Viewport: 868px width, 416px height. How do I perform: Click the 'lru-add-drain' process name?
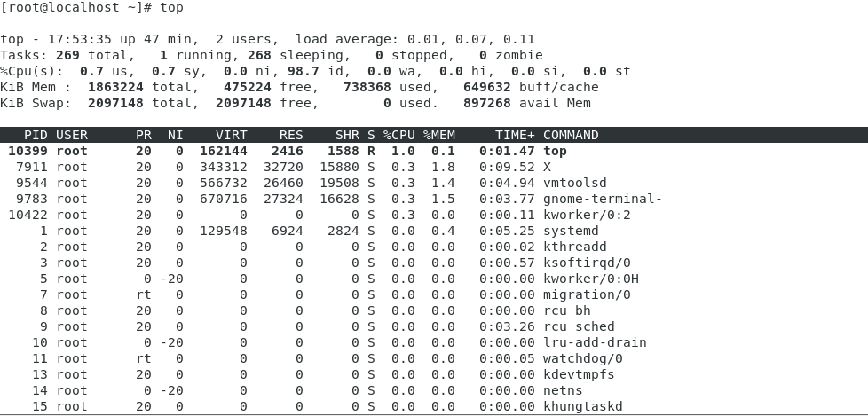pyautogui.click(x=596, y=343)
